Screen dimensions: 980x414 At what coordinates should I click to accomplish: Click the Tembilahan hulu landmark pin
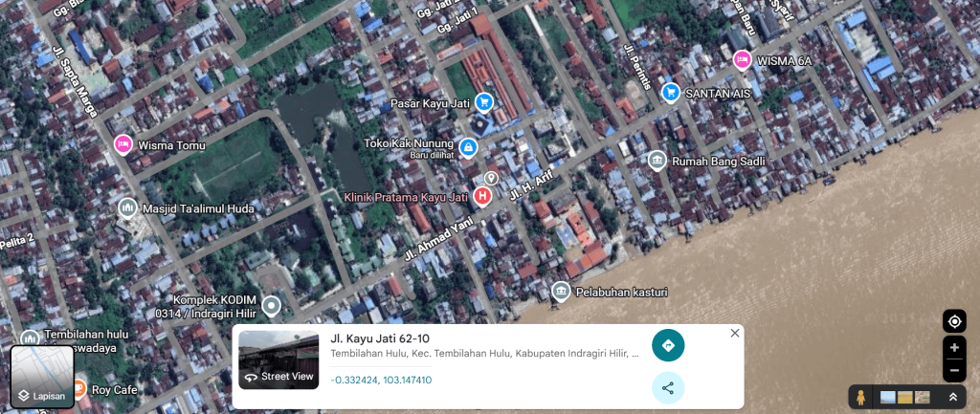30,338
